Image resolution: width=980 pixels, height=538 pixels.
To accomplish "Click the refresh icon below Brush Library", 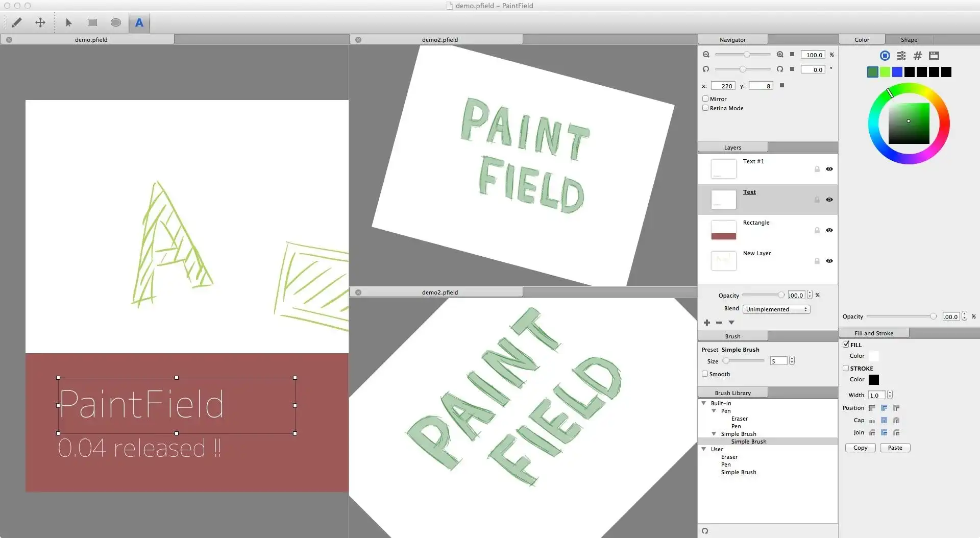I will coord(705,531).
